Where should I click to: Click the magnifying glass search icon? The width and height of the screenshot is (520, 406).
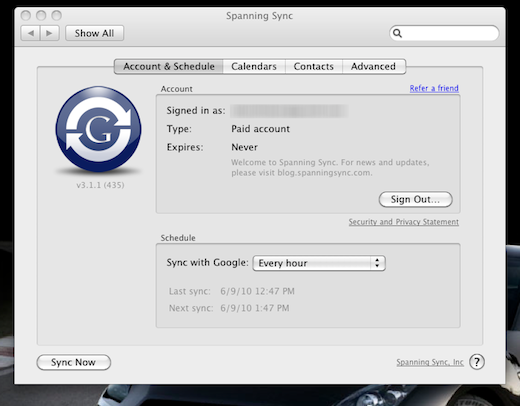pos(397,33)
